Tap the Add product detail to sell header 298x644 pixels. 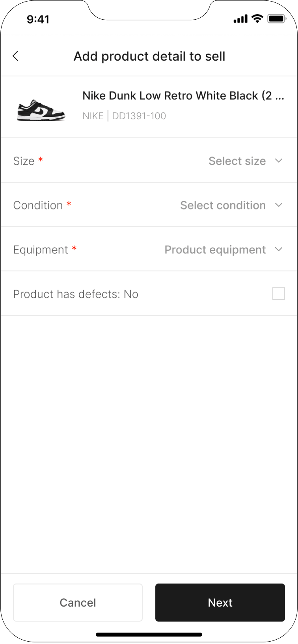click(149, 56)
